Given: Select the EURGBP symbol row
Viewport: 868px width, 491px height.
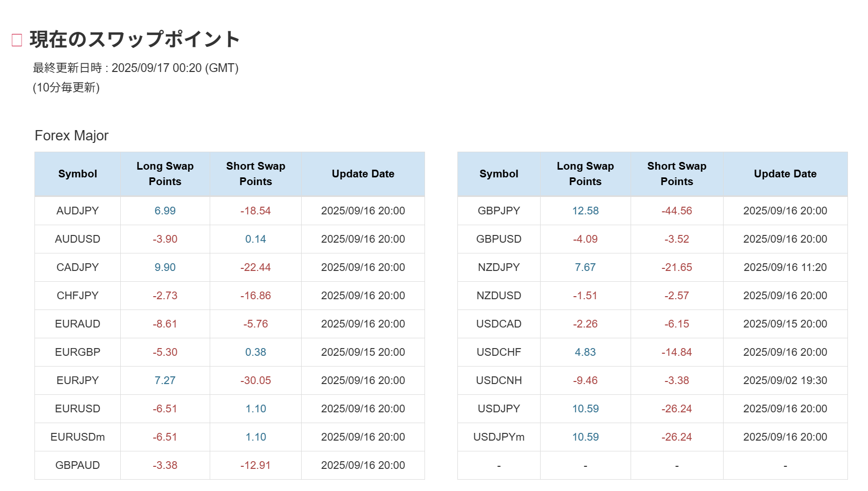Looking at the screenshot, I should pyautogui.click(x=78, y=352).
